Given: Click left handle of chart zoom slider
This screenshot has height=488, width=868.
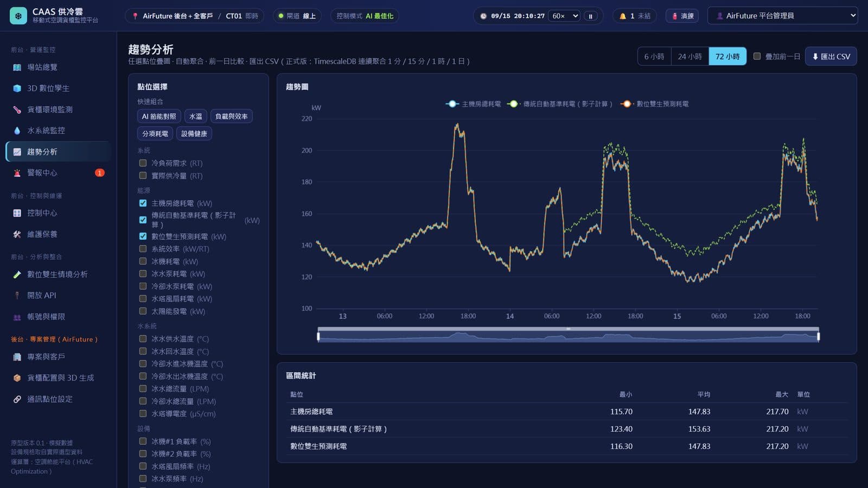Looking at the screenshot, I should click(318, 337).
